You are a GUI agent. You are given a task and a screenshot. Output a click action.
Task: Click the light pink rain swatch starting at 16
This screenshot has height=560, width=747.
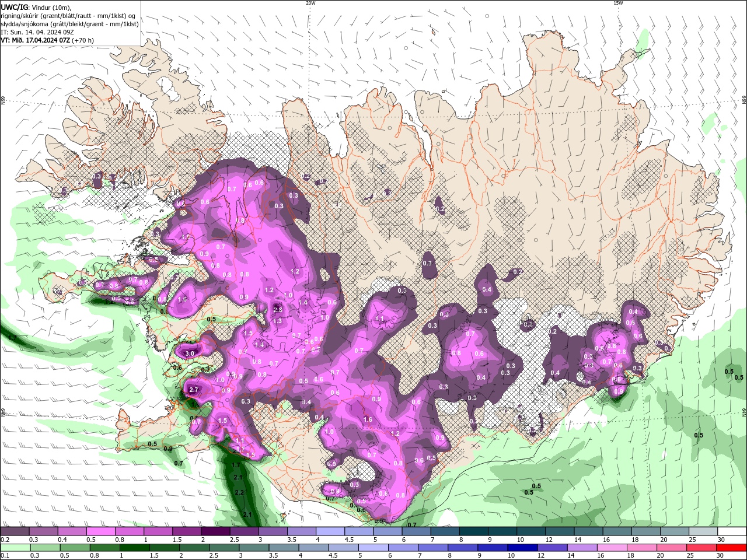click(611, 548)
